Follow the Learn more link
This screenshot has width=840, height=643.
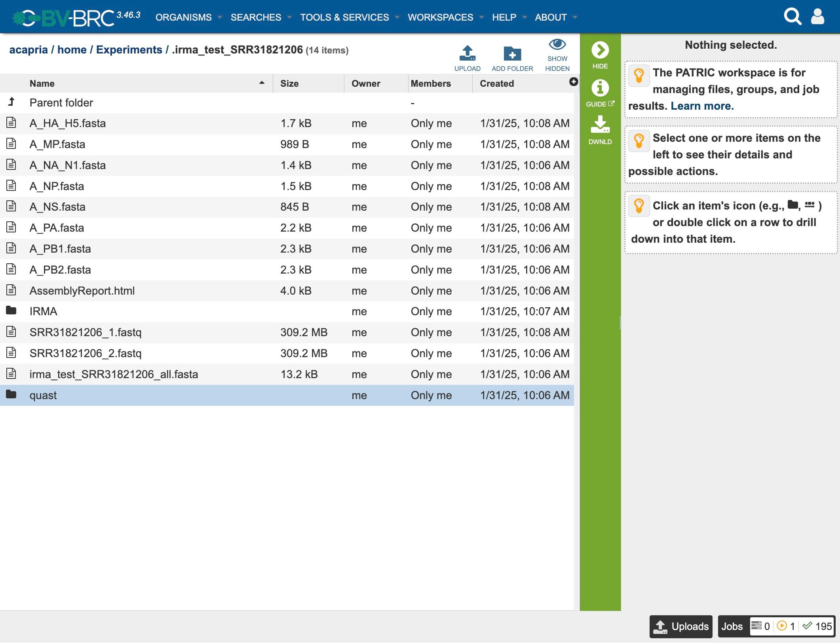click(x=702, y=106)
